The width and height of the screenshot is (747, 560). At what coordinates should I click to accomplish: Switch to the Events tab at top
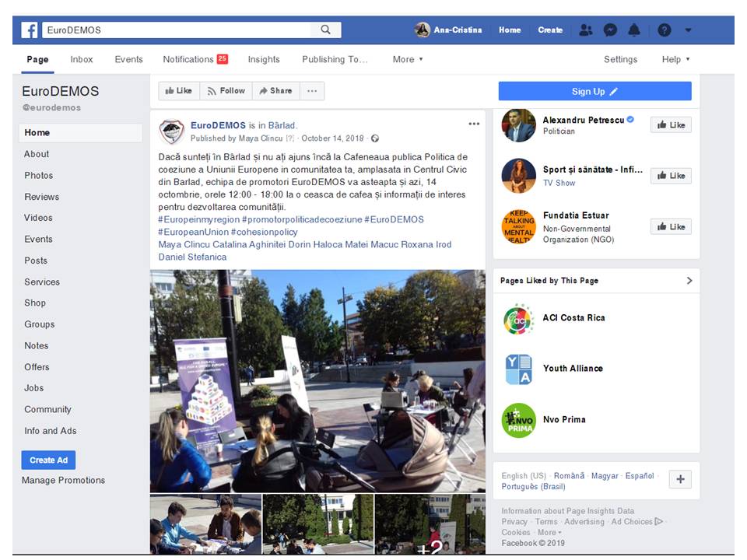point(128,60)
